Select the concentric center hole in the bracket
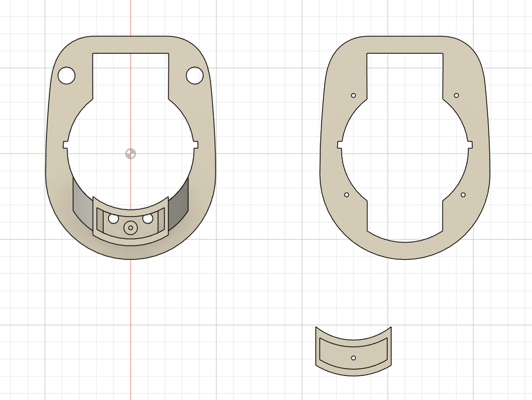 (131, 228)
